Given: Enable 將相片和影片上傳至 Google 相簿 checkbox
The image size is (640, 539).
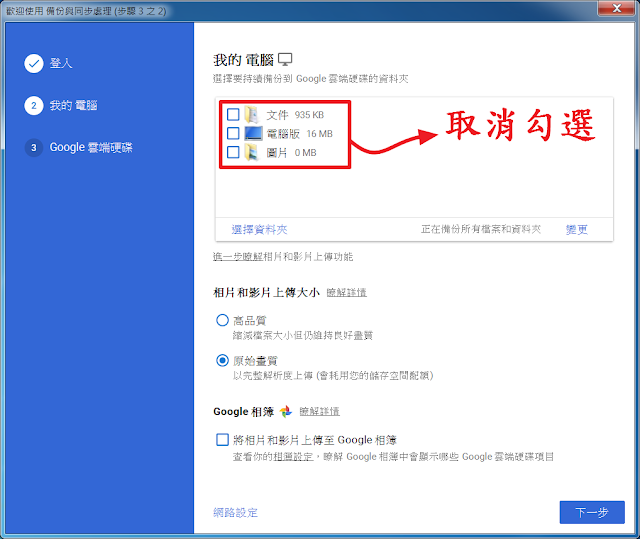Looking at the screenshot, I should [222, 440].
